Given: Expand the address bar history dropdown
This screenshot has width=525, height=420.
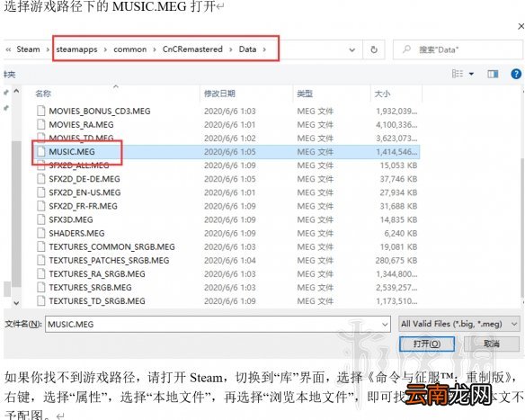Looking at the screenshot, I should [x=351, y=49].
